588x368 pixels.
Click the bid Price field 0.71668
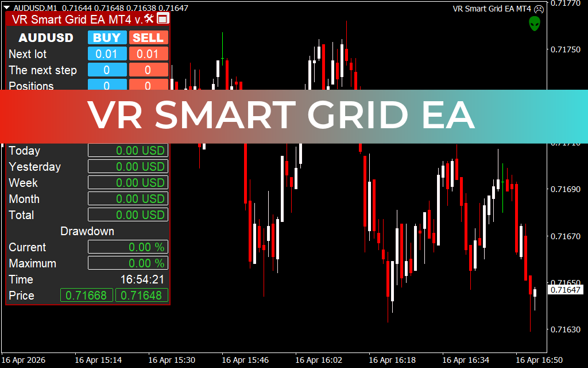[x=87, y=295]
